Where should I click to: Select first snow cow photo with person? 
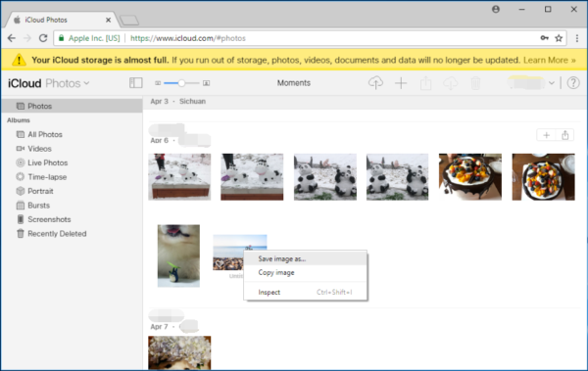pyautogui.click(x=179, y=176)
